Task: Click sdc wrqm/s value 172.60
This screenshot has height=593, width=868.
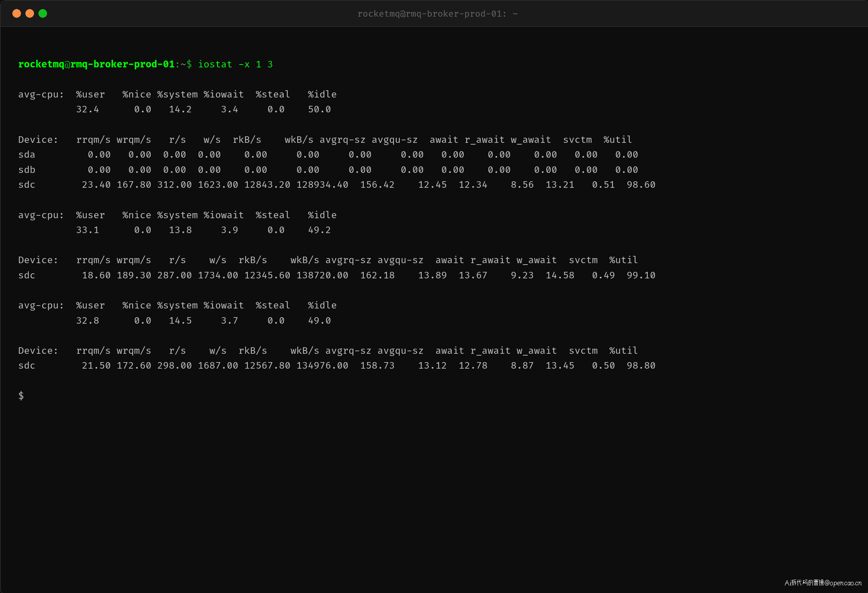Action: [134, 366]
